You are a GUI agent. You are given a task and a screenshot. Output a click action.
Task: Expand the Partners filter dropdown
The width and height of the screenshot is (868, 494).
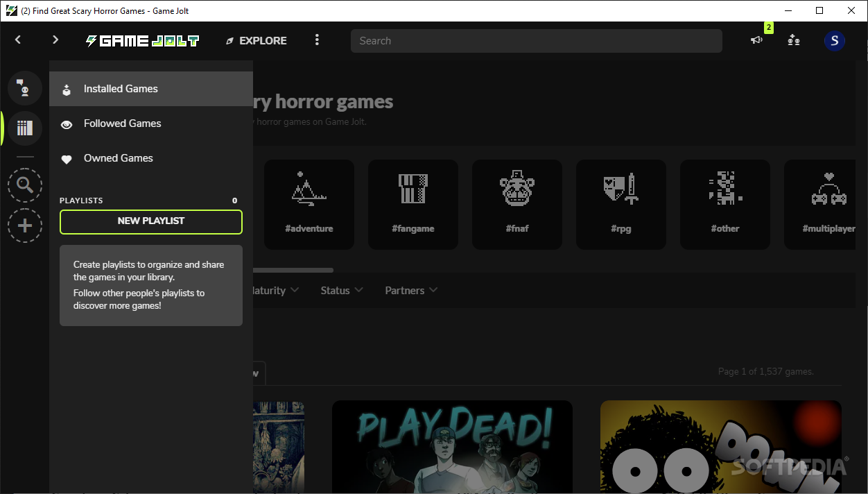(x=411, y=290)
